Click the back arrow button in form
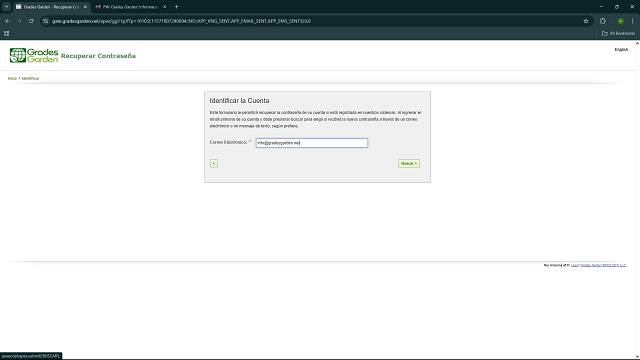 [x=214, y=163]
